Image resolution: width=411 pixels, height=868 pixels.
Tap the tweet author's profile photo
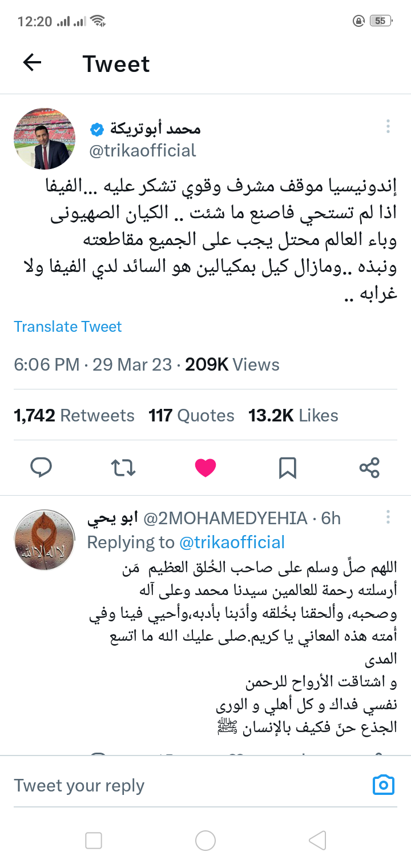(45, 139)
